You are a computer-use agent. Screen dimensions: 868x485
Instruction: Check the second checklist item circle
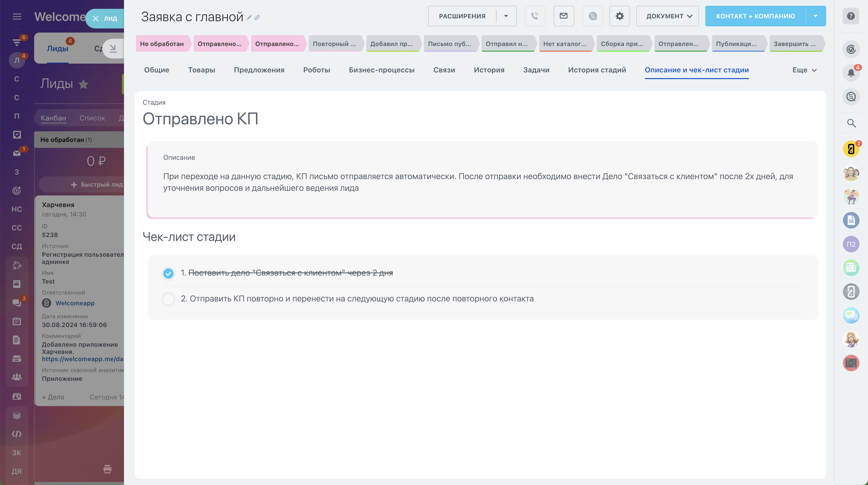pyautogui.click(x=168, y=299)
